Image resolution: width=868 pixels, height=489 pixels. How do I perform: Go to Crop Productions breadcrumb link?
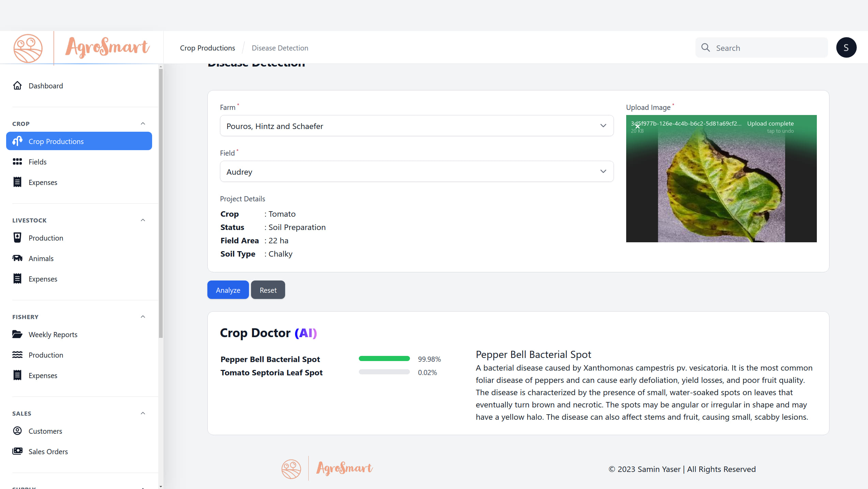pos(207,48)
